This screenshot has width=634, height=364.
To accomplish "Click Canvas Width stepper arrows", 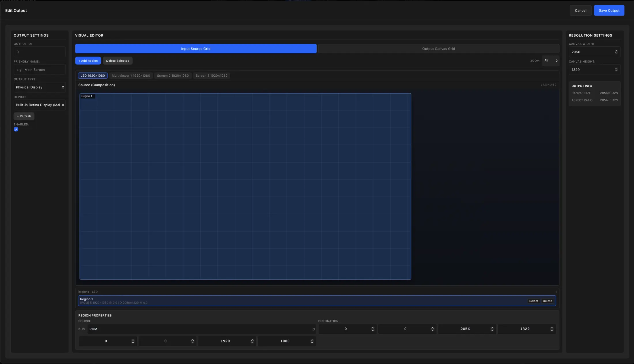I will click(x=616, y=52).
